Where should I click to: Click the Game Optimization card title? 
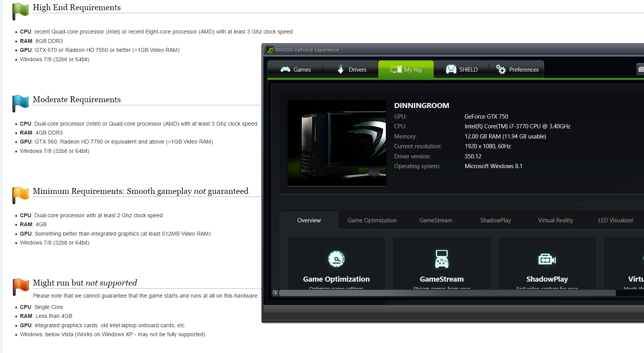(336, 279)
